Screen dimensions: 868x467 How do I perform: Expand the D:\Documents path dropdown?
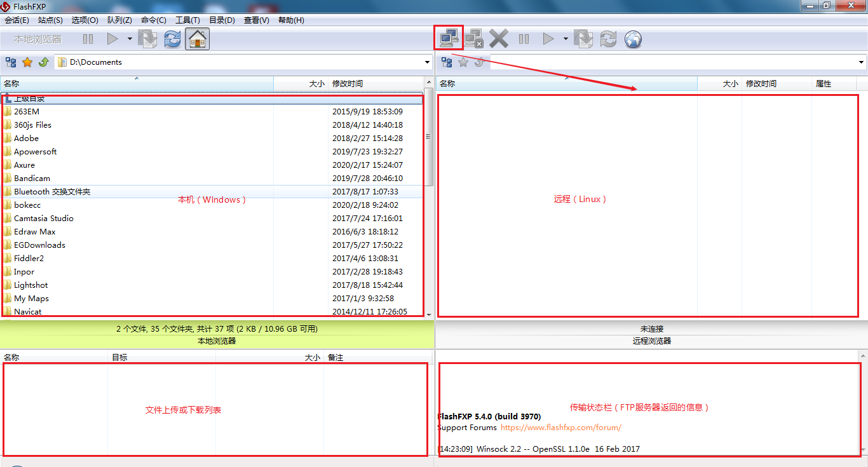point(427,62)
